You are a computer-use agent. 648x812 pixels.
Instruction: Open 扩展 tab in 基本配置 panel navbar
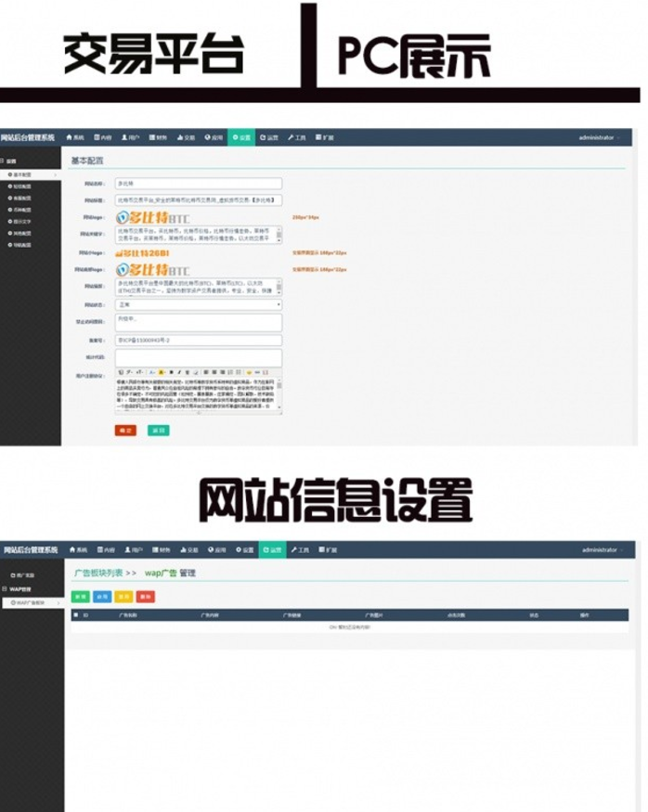pyautogui.click(x=324, y=137)
